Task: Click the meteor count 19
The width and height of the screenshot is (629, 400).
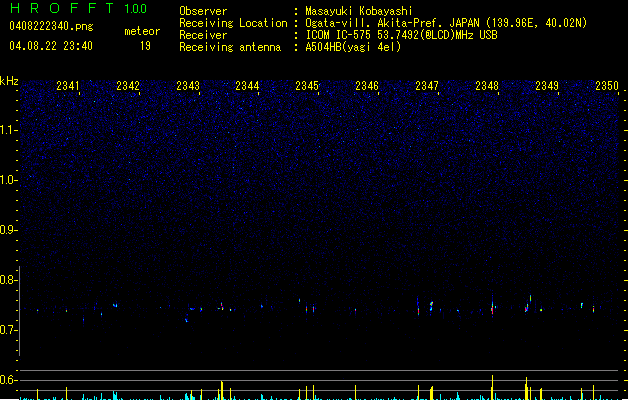Action: tap(145, 46)
